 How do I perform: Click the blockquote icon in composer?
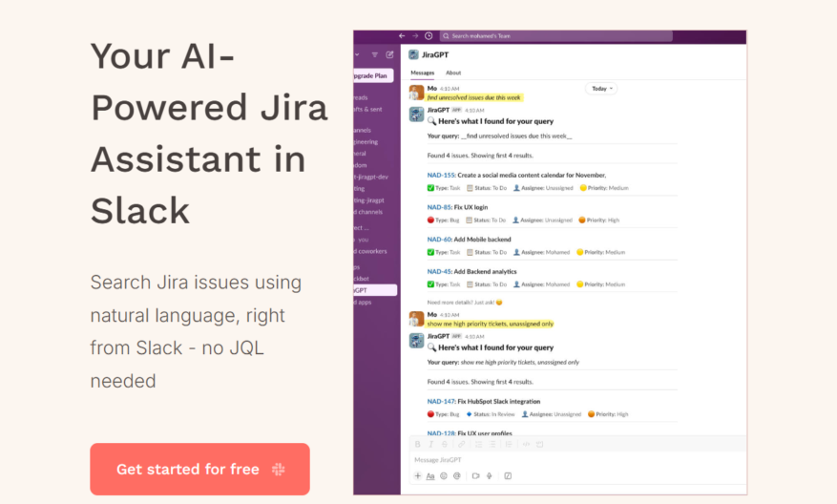click(509, 444)
